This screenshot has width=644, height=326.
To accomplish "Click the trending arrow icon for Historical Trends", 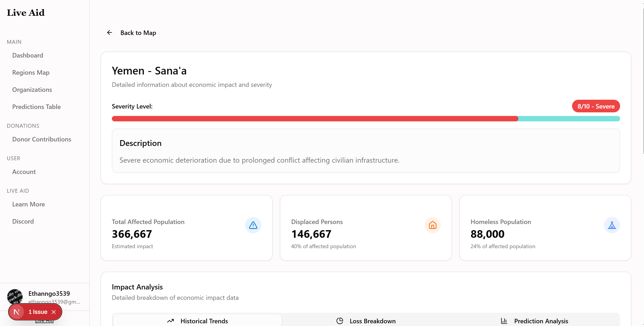I will coord(170,321).
